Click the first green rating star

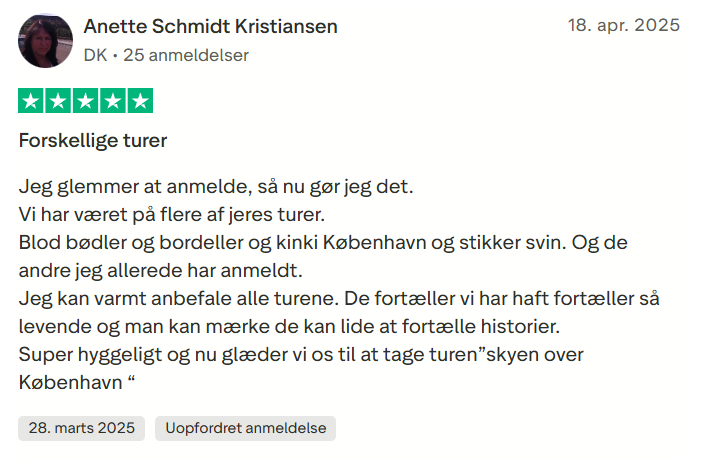[30, 101]
